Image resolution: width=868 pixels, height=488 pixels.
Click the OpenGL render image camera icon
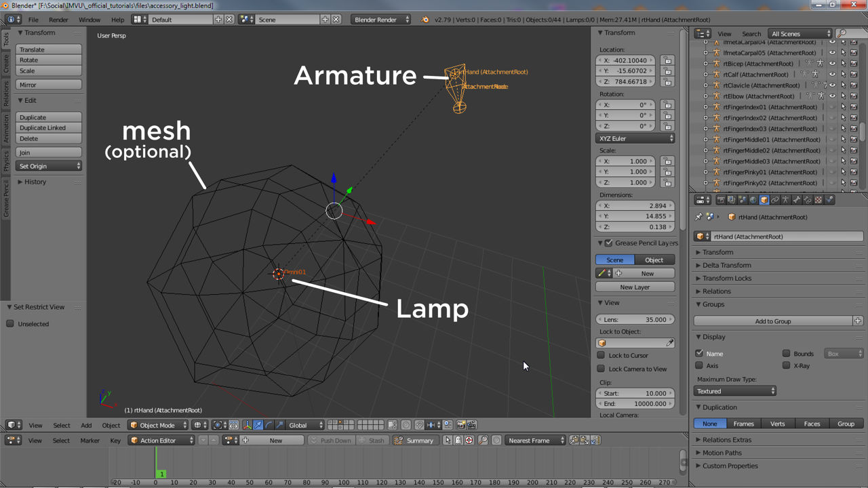point(460,425)
